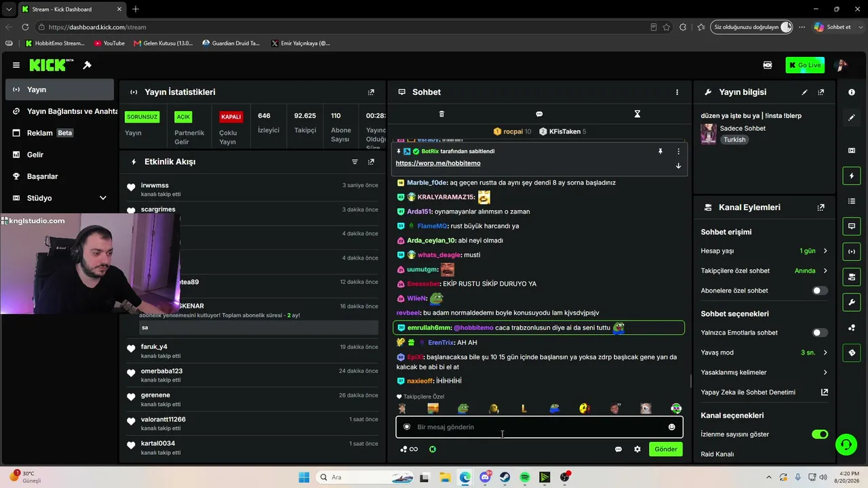Open Spotify from the taskbar
Screen dimensions: 868x488
pyautogui.click(x=525, y=477)
